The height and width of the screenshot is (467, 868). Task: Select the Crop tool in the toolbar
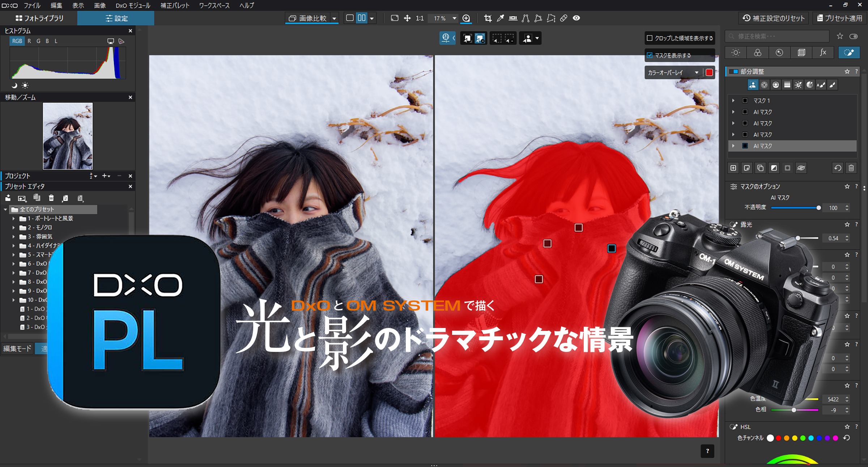click(488, 18)
